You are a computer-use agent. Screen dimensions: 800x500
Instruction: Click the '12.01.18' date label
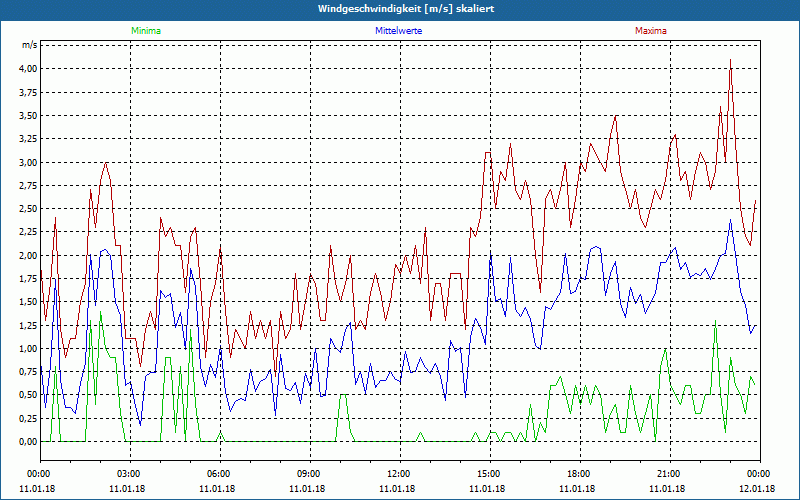pyautogui.click(x=757, y=488)
